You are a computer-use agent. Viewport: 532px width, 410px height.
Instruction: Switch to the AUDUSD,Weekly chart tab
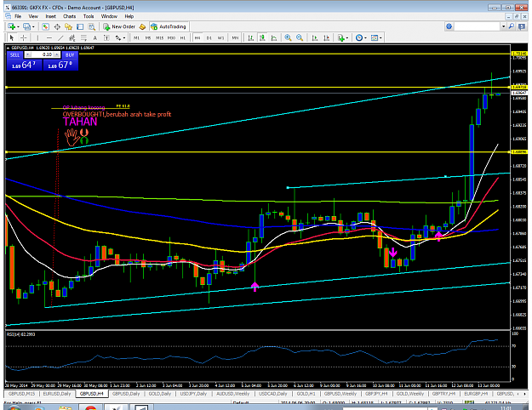click(x=232, y=394)
